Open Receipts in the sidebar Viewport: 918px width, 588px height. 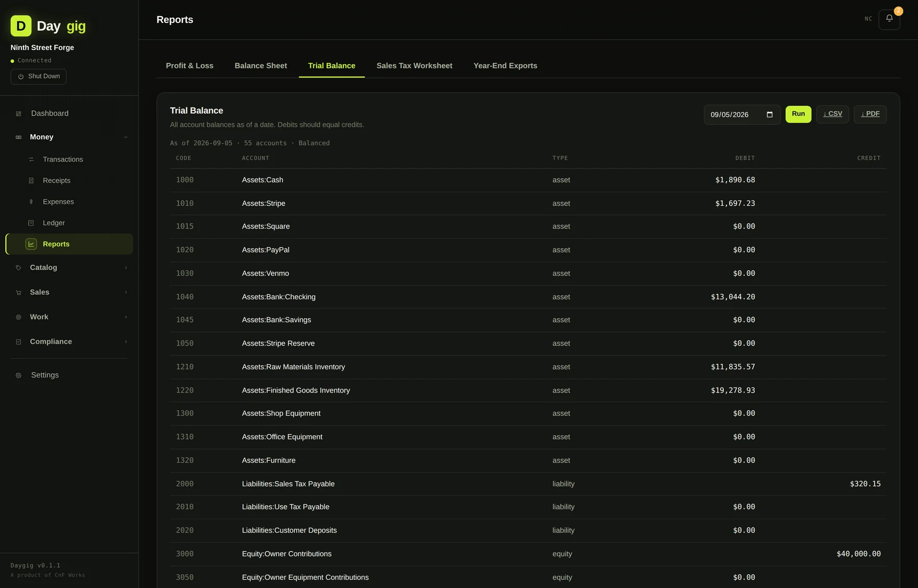[x=69, y=181]
